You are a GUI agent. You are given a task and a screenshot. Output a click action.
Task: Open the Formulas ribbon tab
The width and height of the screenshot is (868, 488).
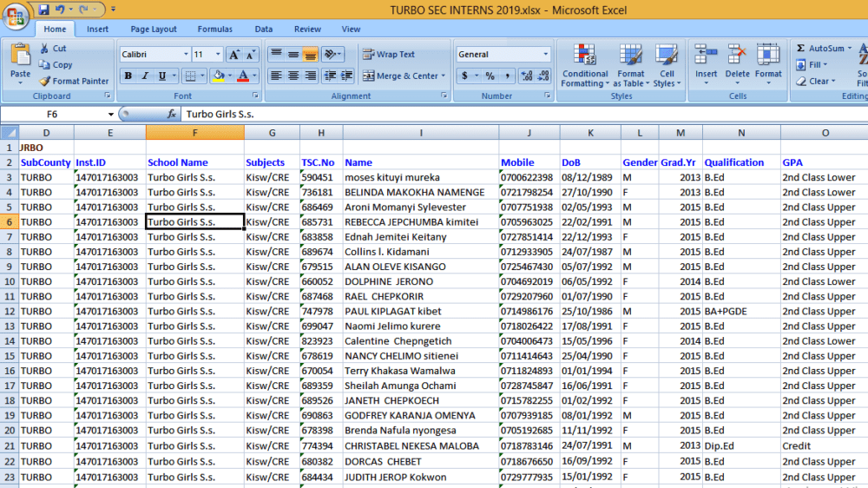click(x=214, y=30)
